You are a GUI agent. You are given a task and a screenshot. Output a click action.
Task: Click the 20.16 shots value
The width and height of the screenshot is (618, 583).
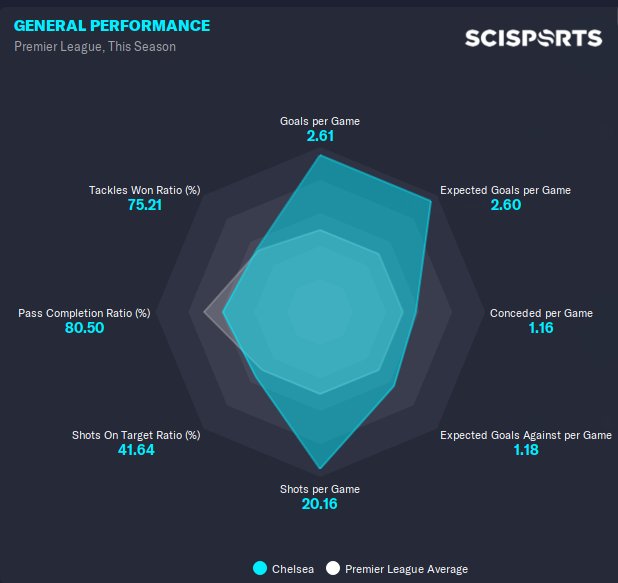pos(319,504)
